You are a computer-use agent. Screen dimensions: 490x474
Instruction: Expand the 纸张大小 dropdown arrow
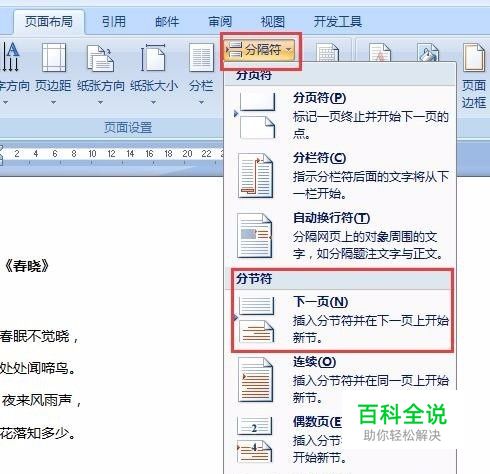click(153, 102)
